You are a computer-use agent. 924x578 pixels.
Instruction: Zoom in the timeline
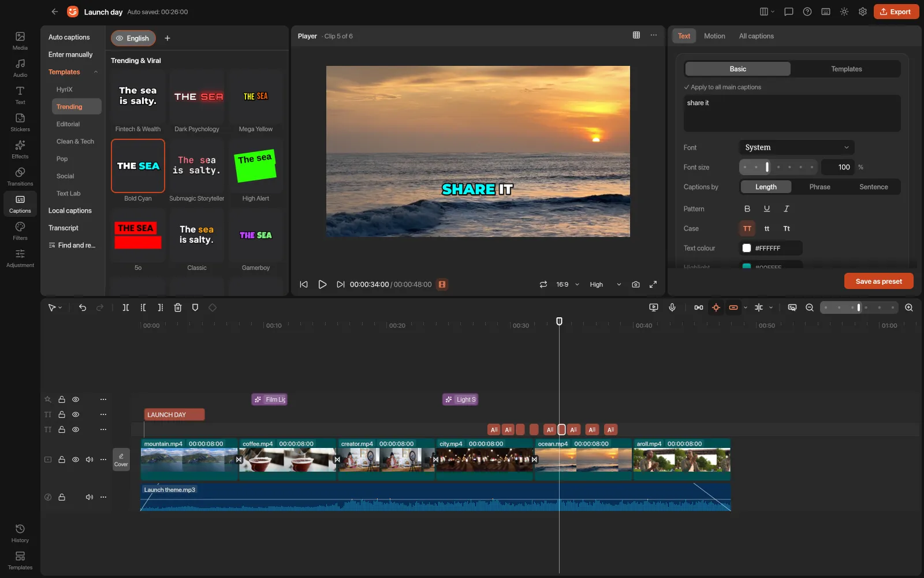point(909,307)
